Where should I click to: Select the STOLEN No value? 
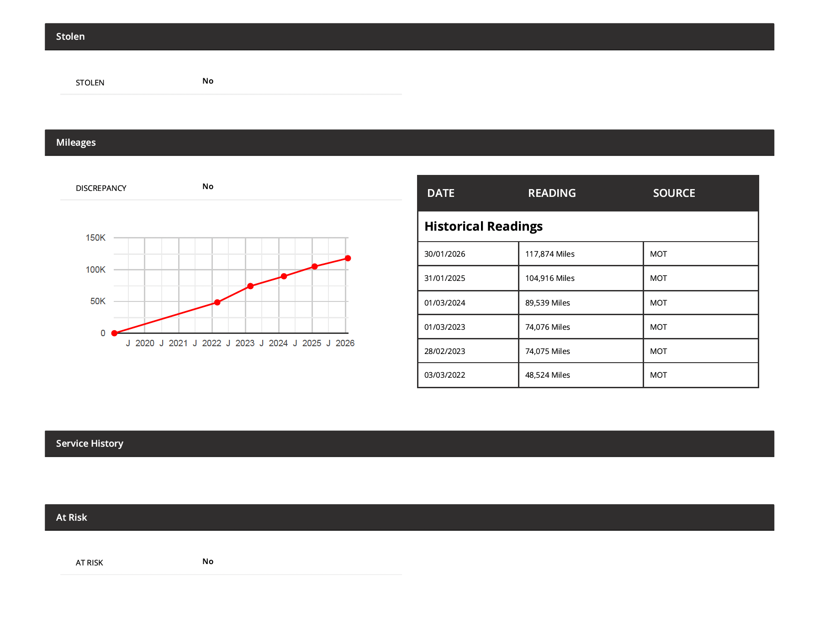208,80
